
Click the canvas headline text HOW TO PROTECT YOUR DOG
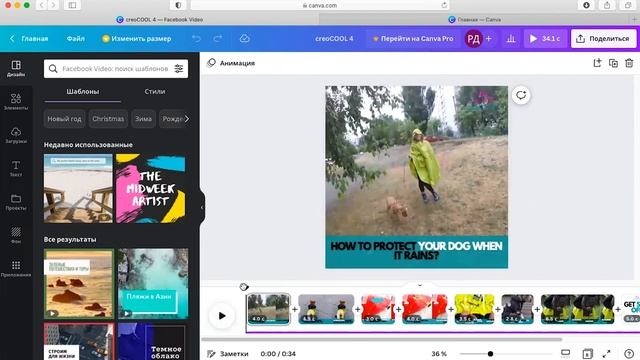click(416, 251)
